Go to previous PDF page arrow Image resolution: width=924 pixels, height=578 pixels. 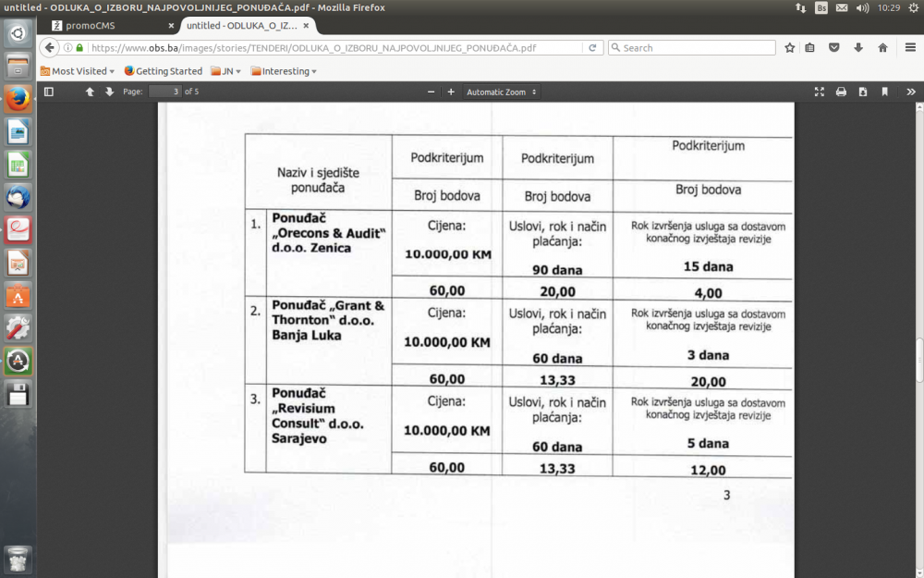tap(90, 92)
